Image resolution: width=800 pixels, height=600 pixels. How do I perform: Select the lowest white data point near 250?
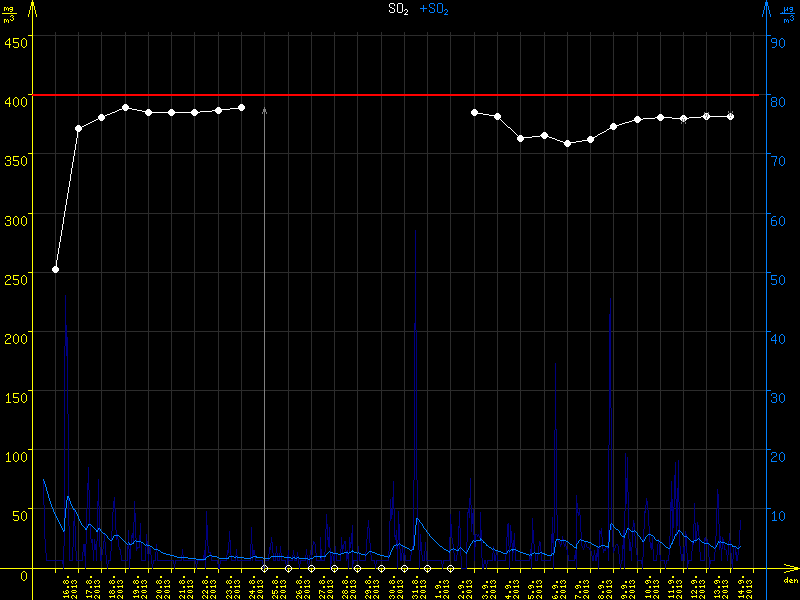pos(55,270)
